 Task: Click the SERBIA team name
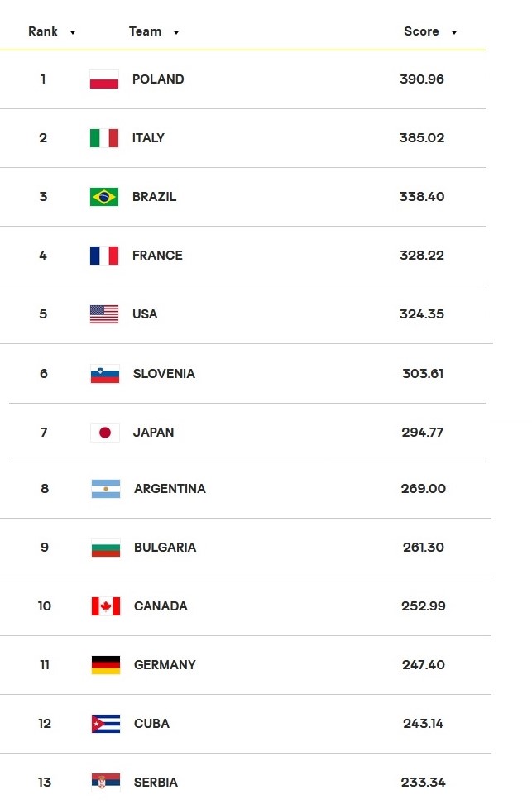156,783
